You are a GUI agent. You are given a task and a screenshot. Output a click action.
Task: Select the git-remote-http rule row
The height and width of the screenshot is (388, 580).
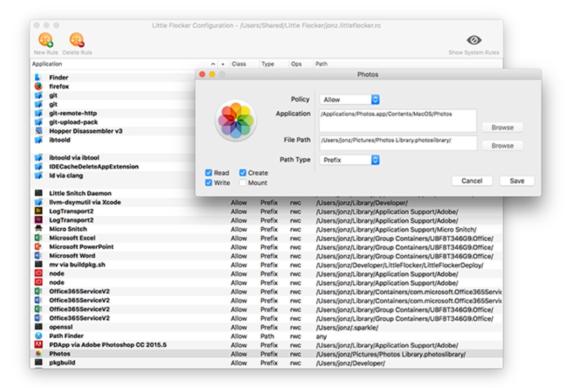pos(113,113)
